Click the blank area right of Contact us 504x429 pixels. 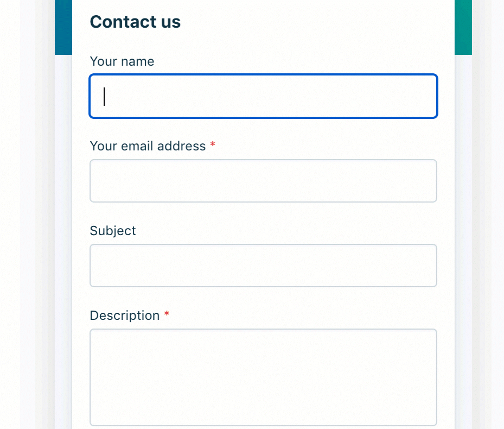coord(326,22)
